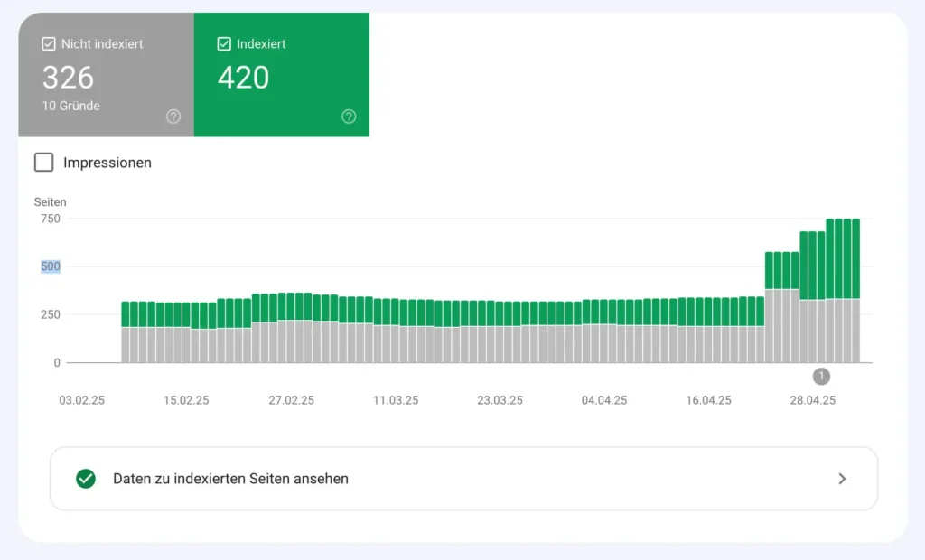Open Daten zu indexierten Seiten ansehen
This screenshot has width=925, height=560.
(230, 479)
